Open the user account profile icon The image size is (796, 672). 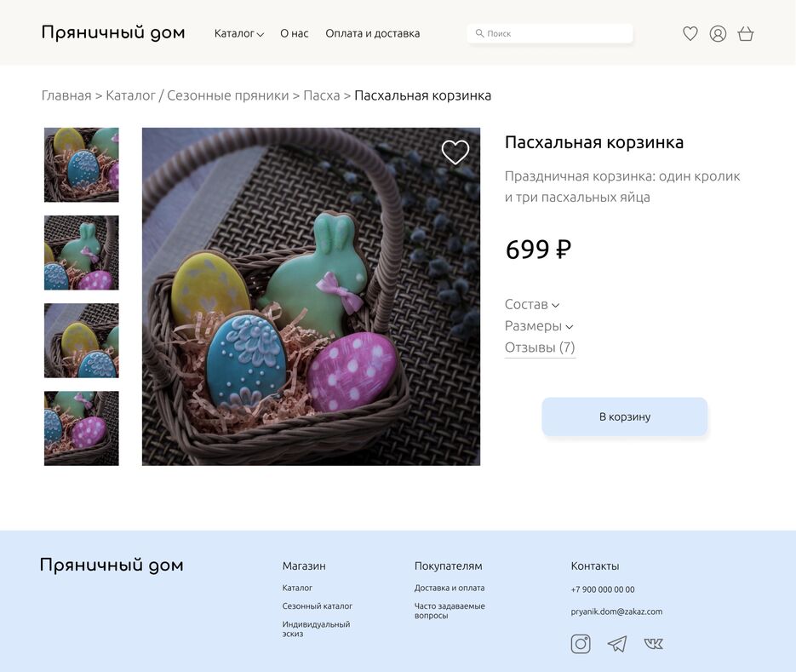tap(718, 33)
